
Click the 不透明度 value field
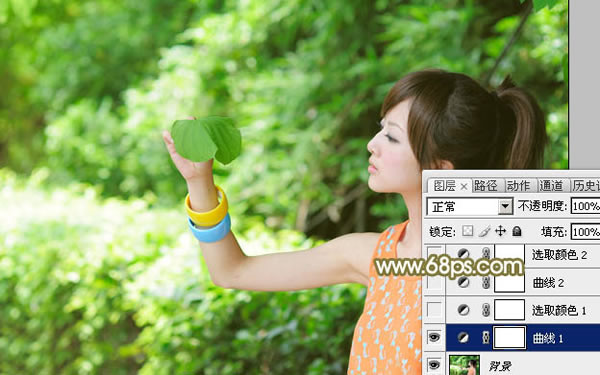585,206
